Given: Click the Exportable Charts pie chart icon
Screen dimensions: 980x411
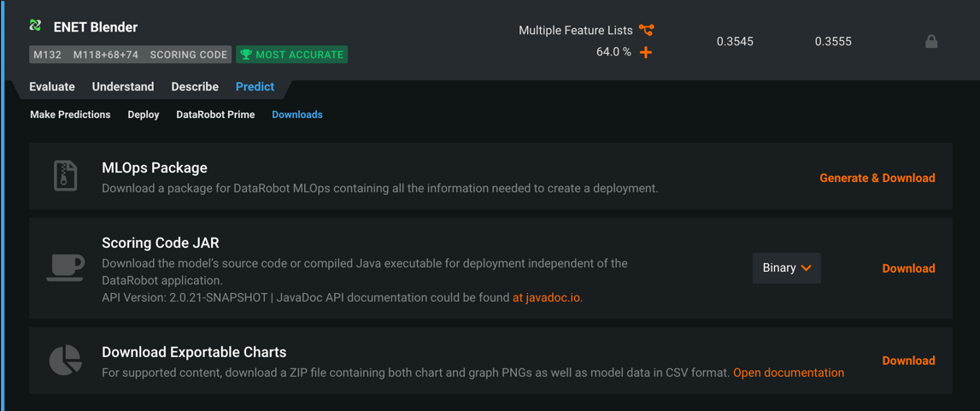Looking at the screenshot, I should coord(65,361).
